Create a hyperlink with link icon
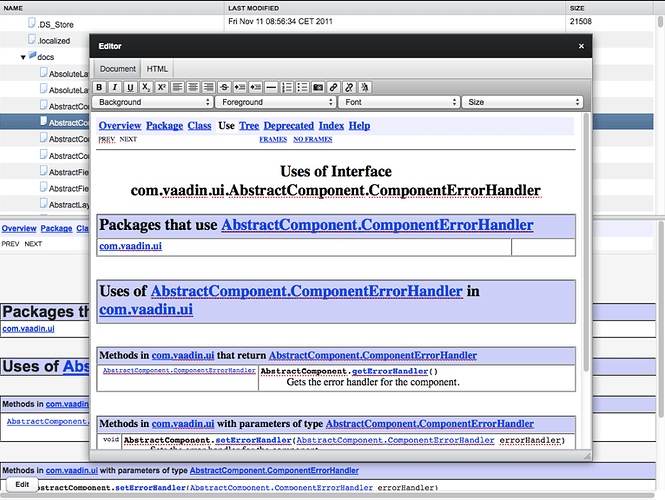The image size is (665, 500). tap(334, 87)
